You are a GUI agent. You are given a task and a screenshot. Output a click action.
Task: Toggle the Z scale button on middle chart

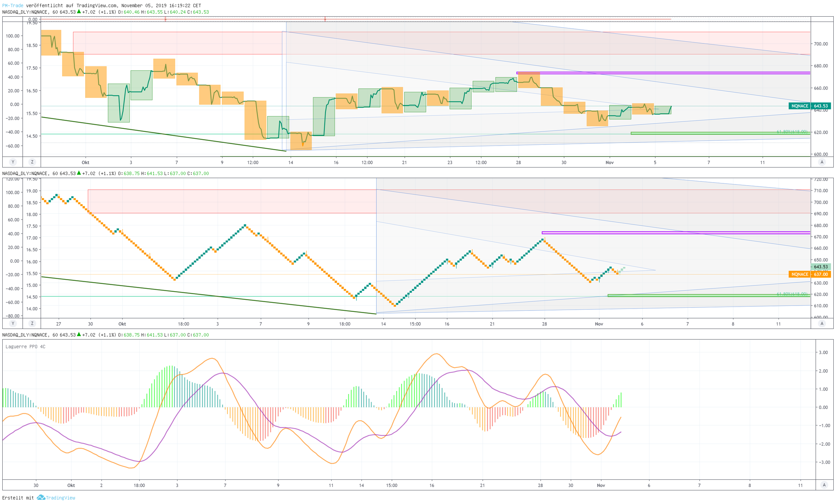pos(32,324)
